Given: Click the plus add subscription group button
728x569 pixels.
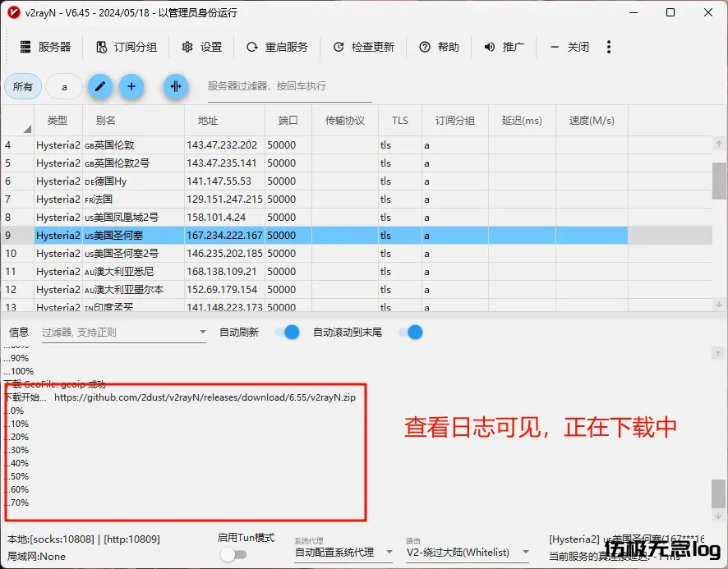Looking at the screenshot, I should [x=131, y=86].
